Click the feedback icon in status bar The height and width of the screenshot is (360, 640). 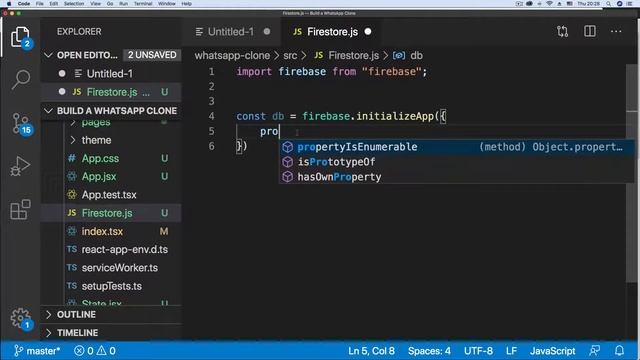[595, 351]
